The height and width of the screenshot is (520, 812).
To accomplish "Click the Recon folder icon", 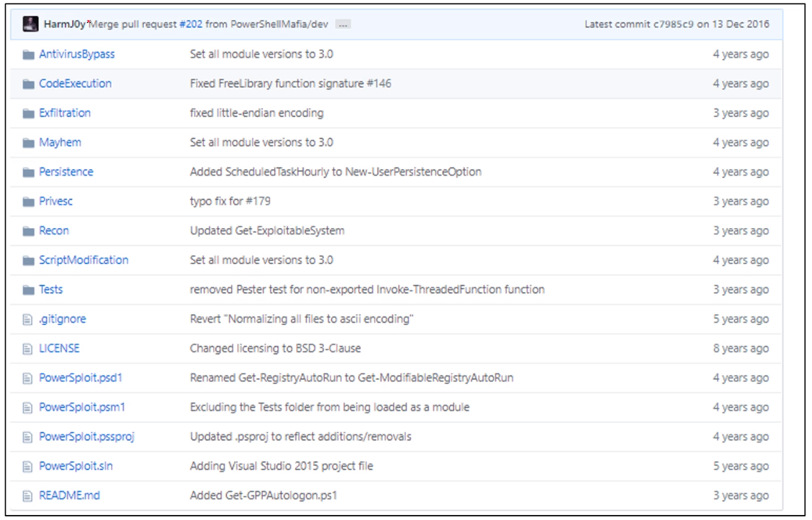I will pos(29,232).
